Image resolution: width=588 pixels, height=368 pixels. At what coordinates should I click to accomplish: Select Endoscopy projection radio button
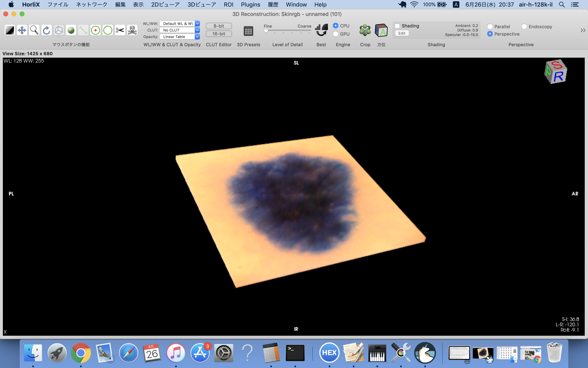[524, 27]
